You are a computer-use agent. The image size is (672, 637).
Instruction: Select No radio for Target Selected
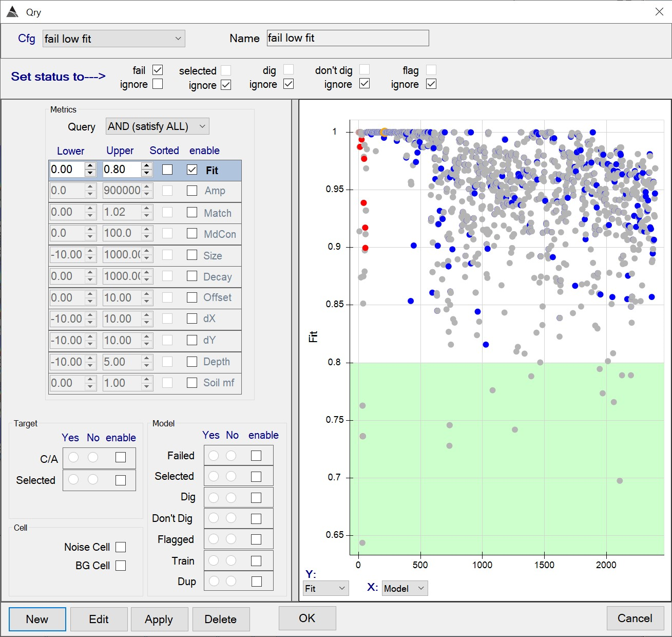point(93,479)
